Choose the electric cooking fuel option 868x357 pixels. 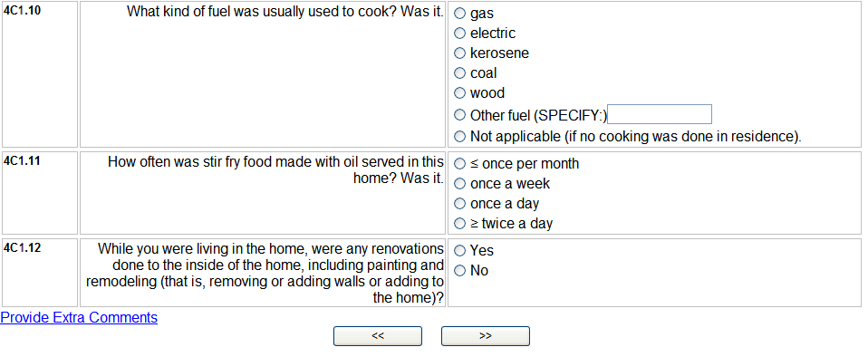tap(459, 34)
